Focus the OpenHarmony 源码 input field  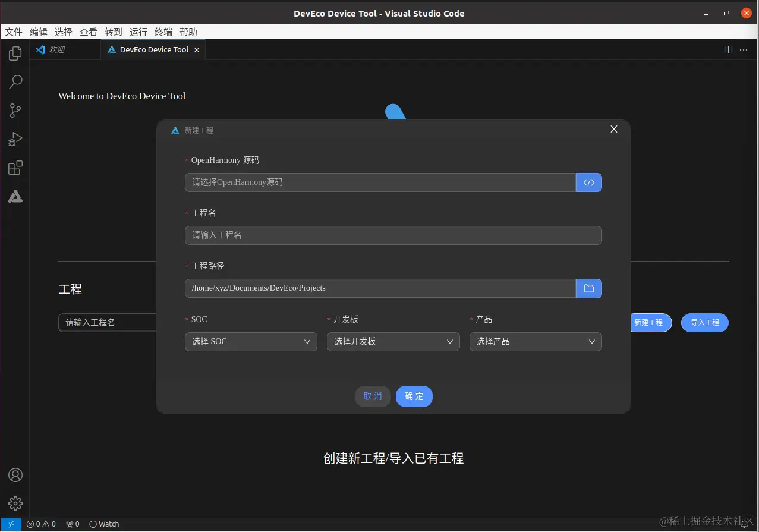380,182
